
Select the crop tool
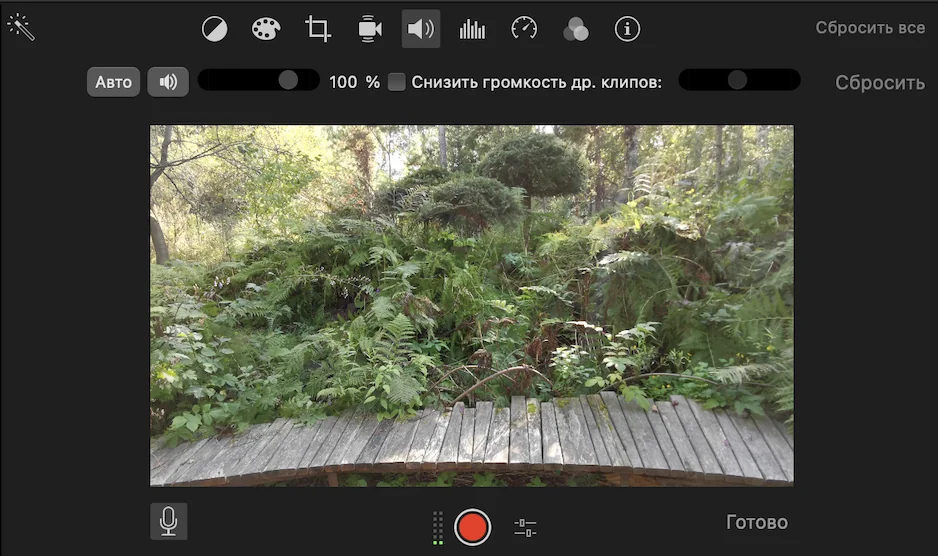[318, 29]
